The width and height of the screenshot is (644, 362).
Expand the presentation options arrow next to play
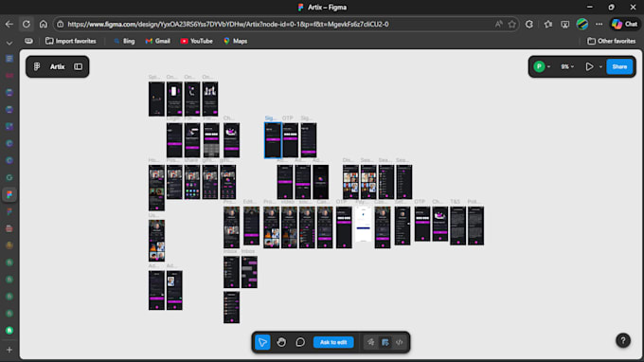(600, 66)
